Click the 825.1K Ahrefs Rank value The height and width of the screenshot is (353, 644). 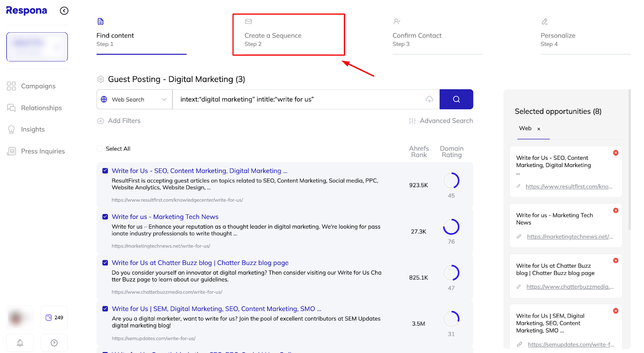[419, 278]
